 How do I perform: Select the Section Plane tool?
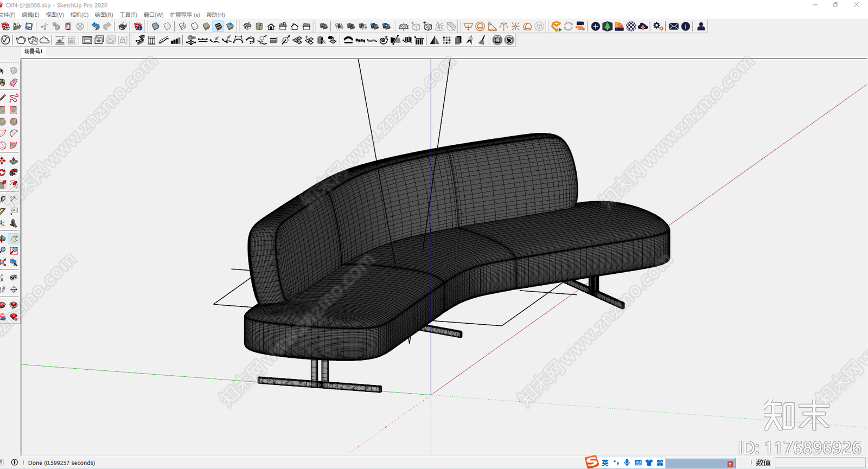pyautogui.click(x=14, y=290)
